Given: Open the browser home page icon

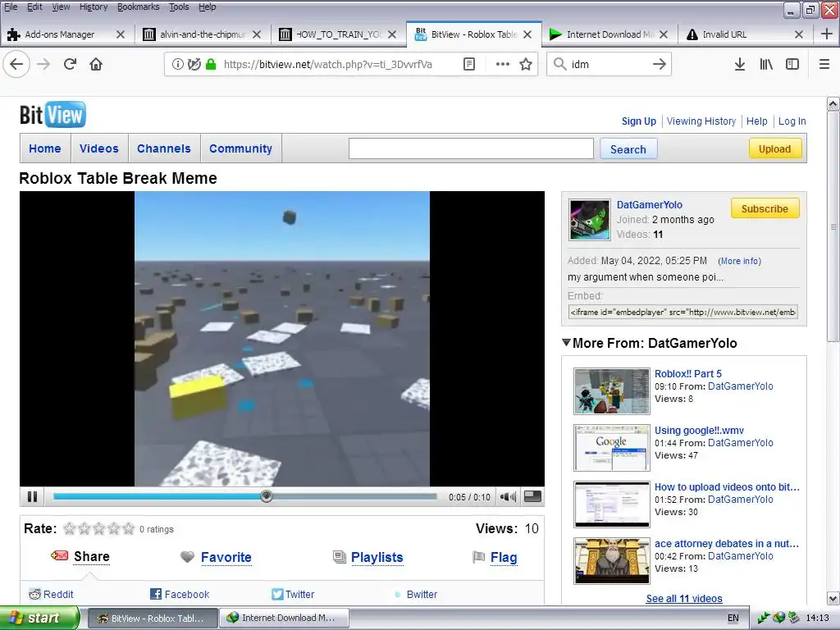Looking at the screenshot, I should click(96, 64).
